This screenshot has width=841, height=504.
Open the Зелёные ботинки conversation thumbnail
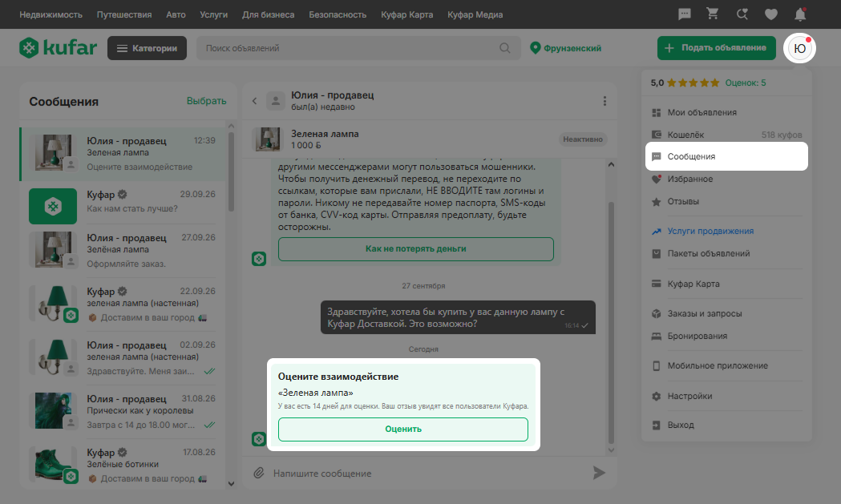(x=53, y=464)
